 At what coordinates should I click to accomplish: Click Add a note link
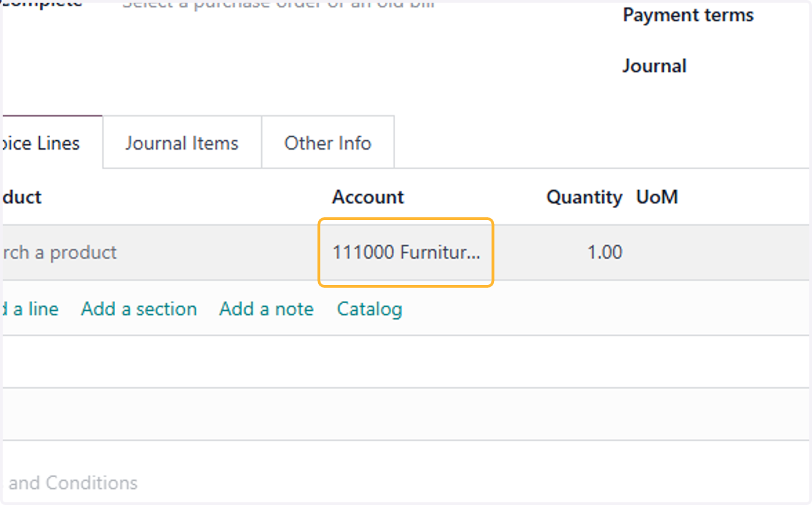point(267,309)
